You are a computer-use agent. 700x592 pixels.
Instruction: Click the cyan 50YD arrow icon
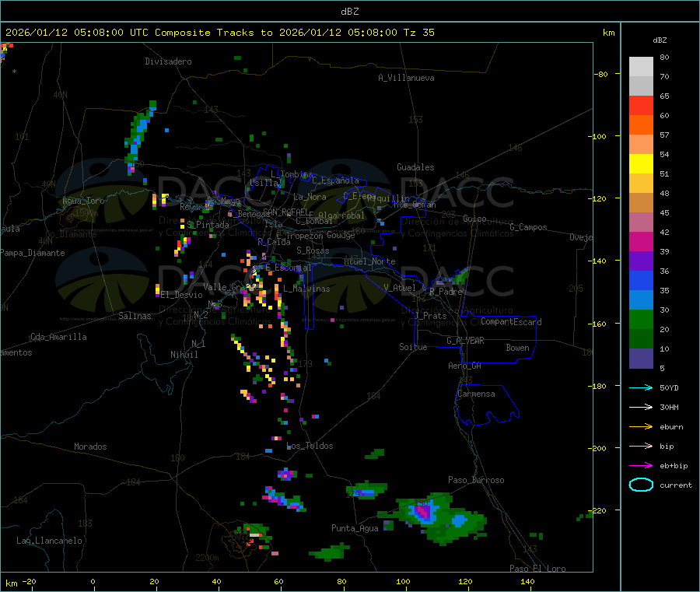(641, 387)
